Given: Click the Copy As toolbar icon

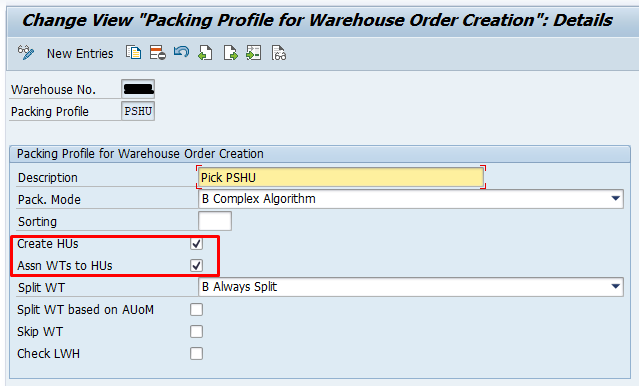Looking at the screenshot, I should click(x=133, y=53).
